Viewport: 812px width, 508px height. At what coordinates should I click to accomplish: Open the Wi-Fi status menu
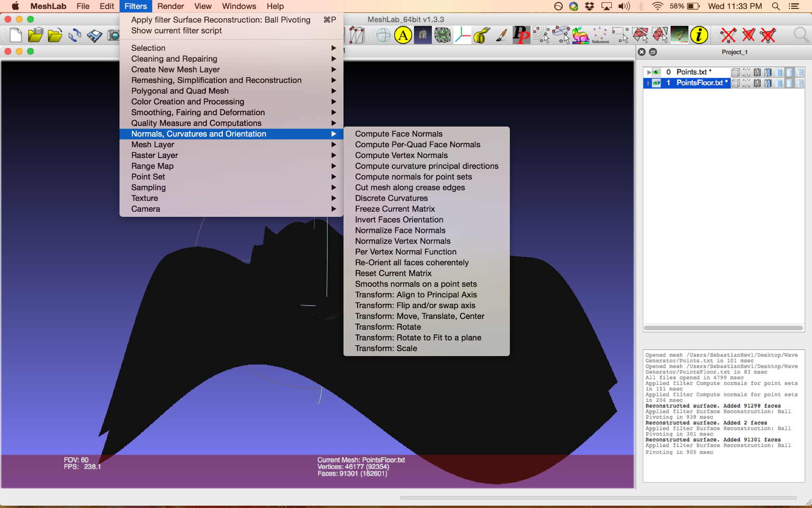pyautogui.click(x=657, y=6)
